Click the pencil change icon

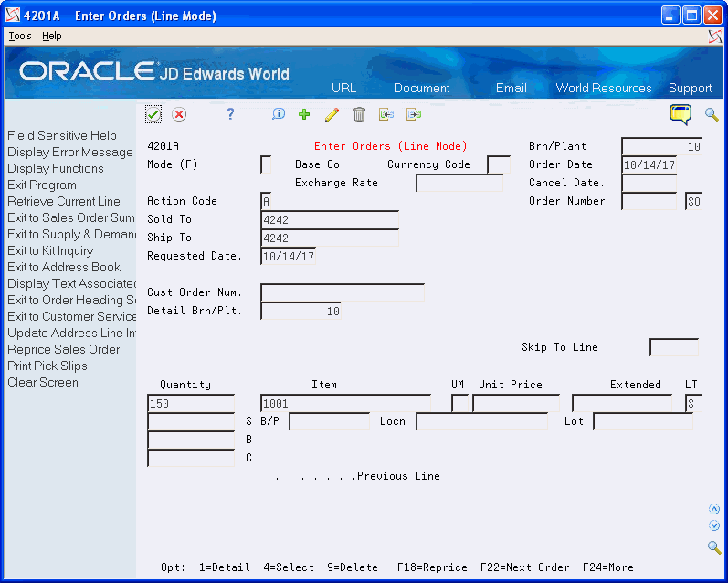coord(332,114)
